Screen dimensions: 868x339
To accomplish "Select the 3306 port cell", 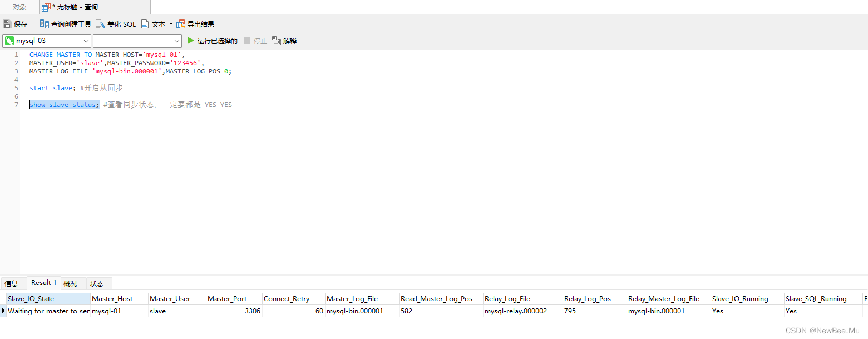I will pyautogui.click(x=234, y=311).
